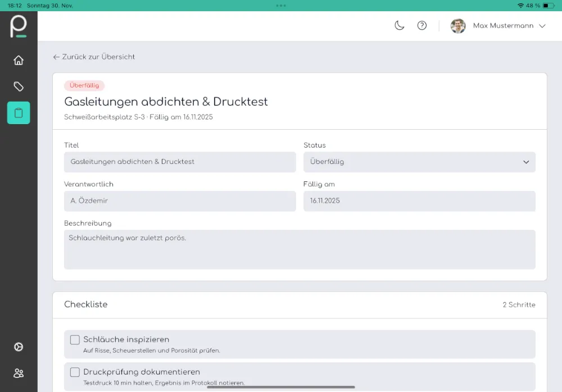This screenshot has width=562, height=392.
Task: Check the Schläuche inspizieren checklist item
Action: pyautogui.click(x=75, y=339)
